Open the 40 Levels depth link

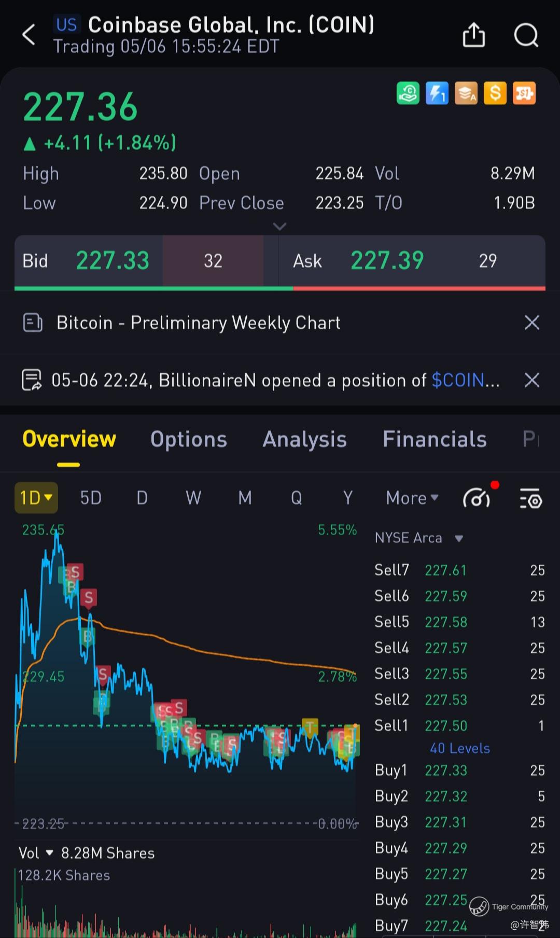tap(460, 748)
